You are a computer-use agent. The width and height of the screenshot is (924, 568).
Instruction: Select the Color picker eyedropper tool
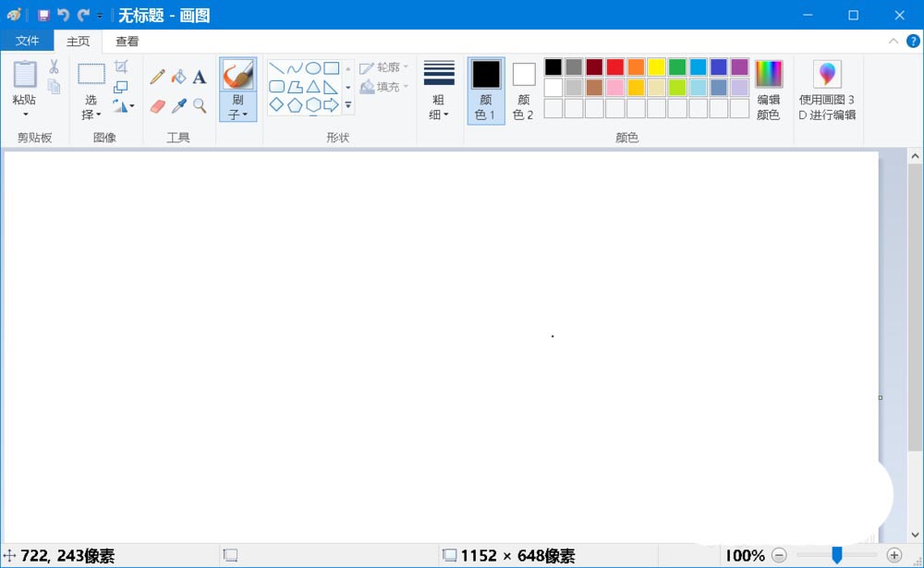[x=178, y=106]
